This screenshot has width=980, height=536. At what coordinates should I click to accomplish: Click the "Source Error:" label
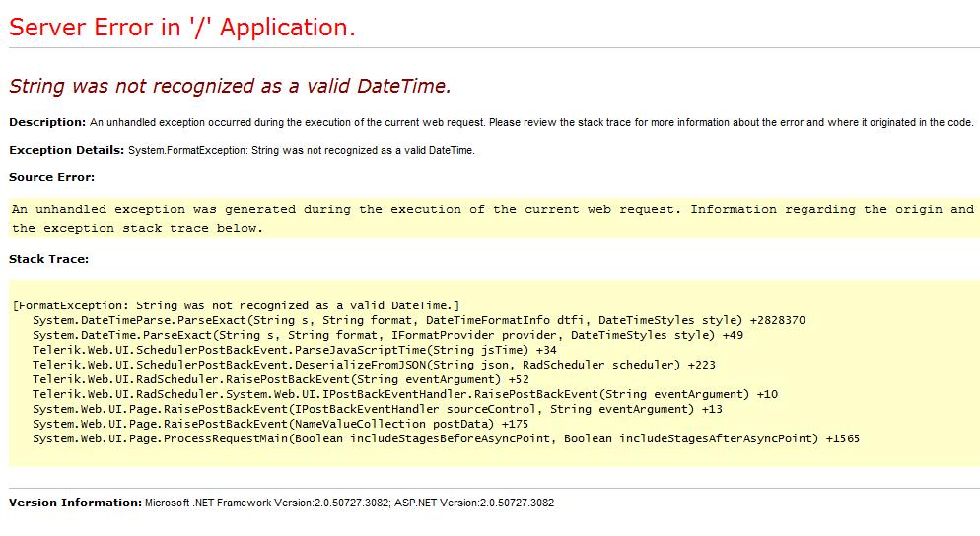(x=51, y=177)
